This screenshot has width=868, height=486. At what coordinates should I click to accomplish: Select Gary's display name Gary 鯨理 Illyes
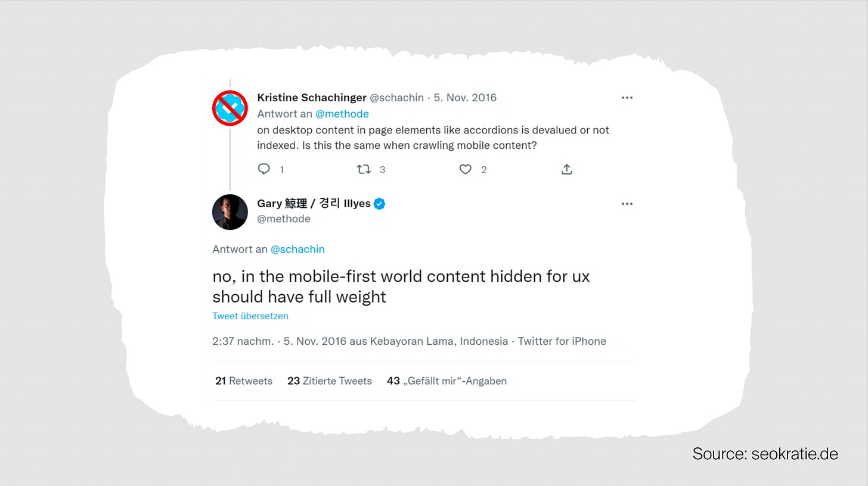click(x=312, y=203)
